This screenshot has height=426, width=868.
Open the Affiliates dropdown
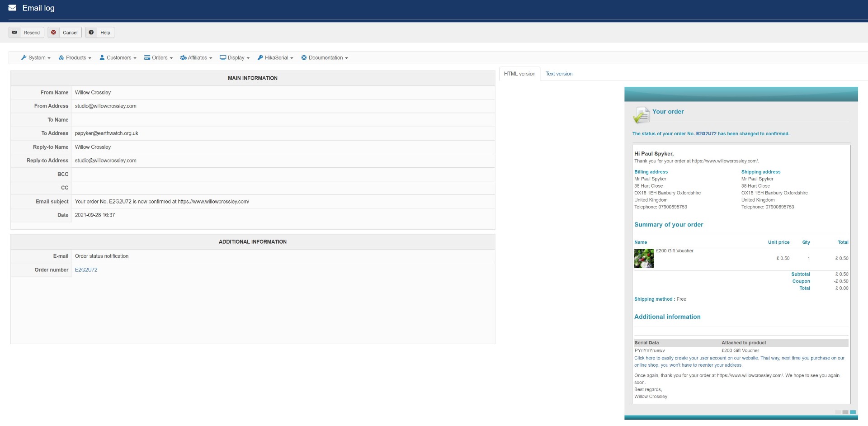click(196, 57)
